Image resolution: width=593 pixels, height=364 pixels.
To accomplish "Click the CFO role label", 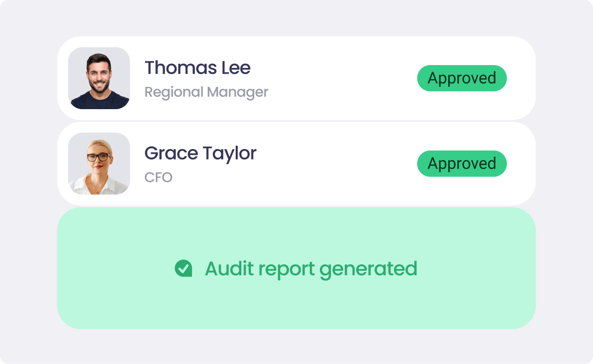I will pos(159,177).
